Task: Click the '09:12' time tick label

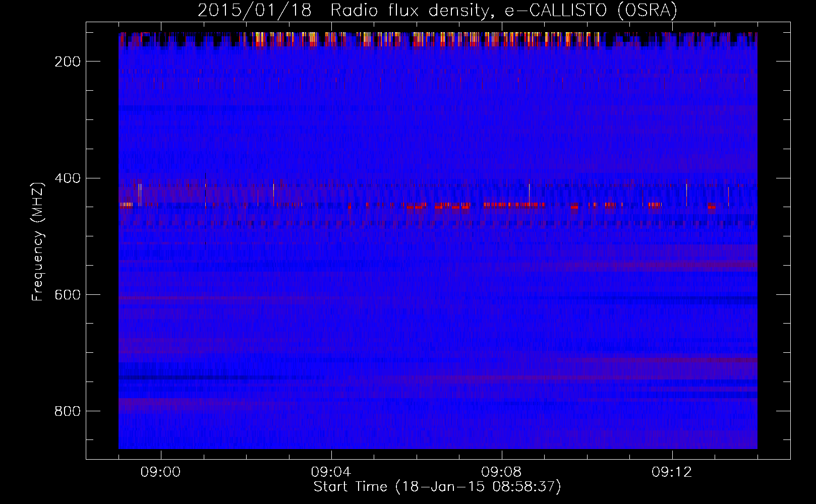Action: [x=672, y=472]
